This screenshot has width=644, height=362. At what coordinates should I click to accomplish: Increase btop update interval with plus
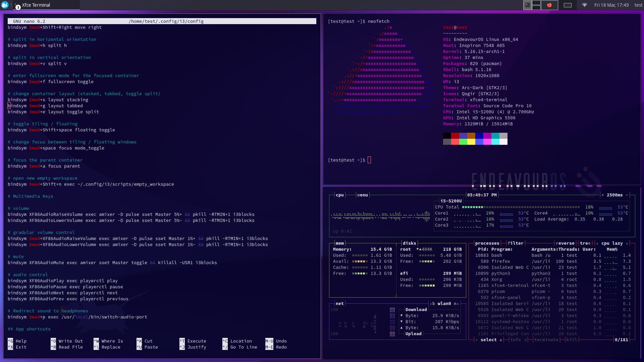tap(603, 195)
